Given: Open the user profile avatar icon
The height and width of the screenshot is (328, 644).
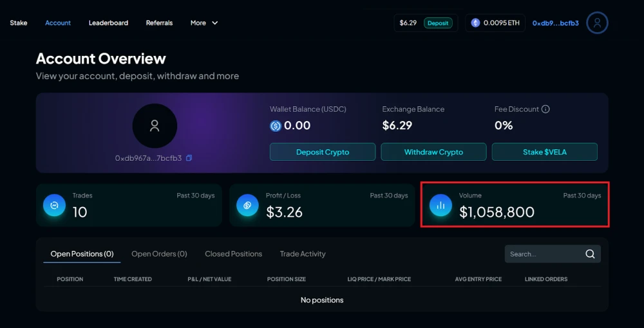Looking at the screenshot, I should [x=597, y=23].
